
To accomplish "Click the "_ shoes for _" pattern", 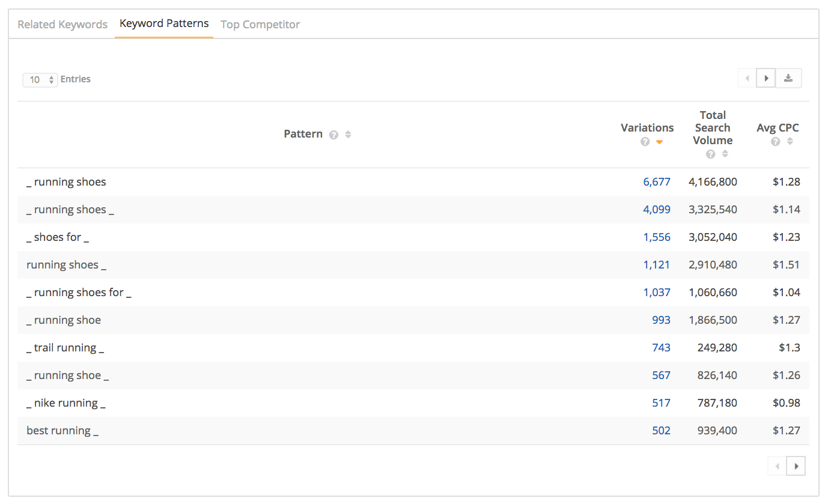I will pyautogui.click(x=58, y=237).
